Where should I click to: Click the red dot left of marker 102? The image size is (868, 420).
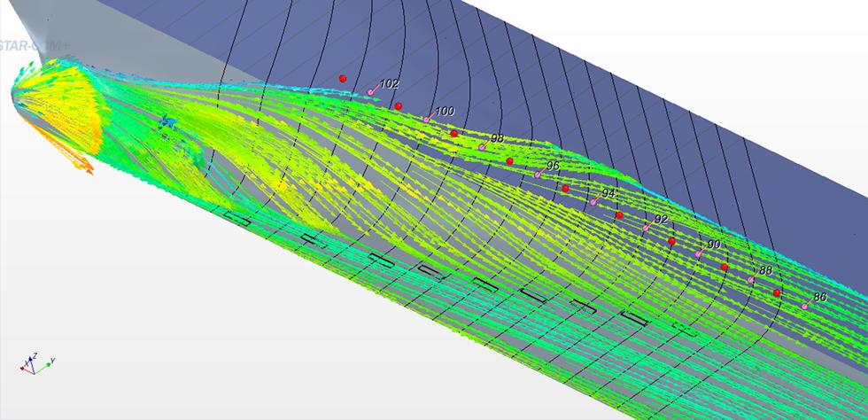coord(343,79)
